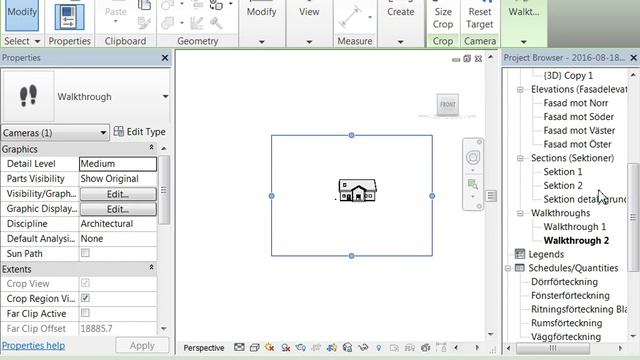Screen dimensions: 640x360
Task: Open Dörrförteckning schedule
Action: [x=564, y=282]
